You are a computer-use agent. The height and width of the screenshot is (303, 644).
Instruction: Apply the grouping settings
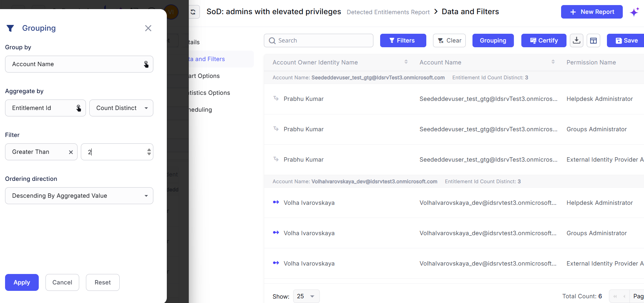tap(22, 282)
